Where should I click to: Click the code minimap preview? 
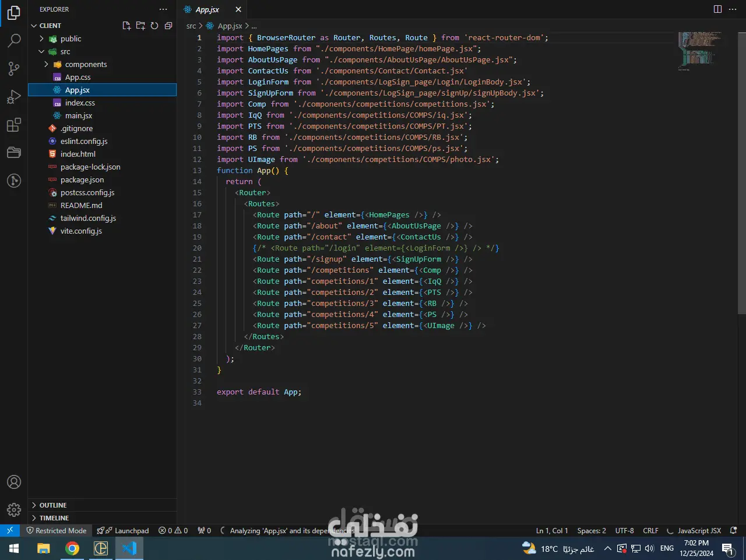point(699,50)
